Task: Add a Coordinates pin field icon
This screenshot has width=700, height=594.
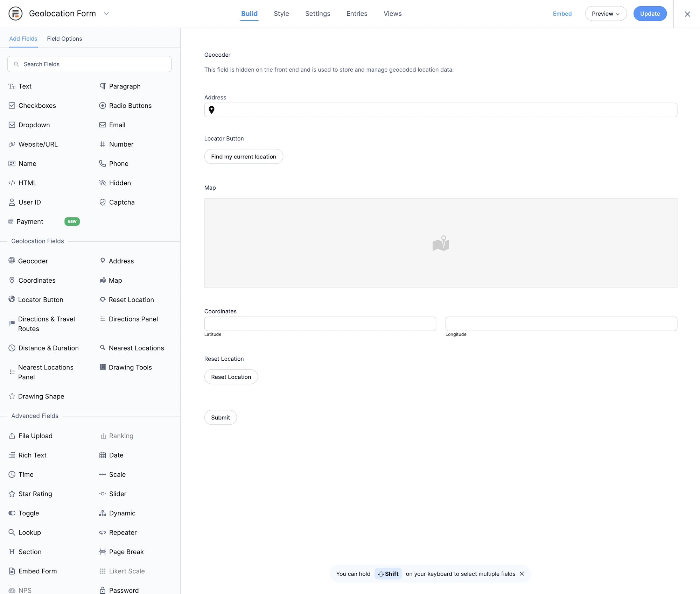Action: point(12,280)
